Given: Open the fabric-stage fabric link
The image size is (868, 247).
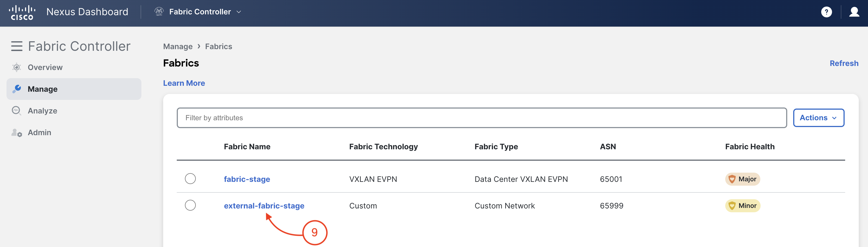Looking at the screenshot, I should pos(247,179).
